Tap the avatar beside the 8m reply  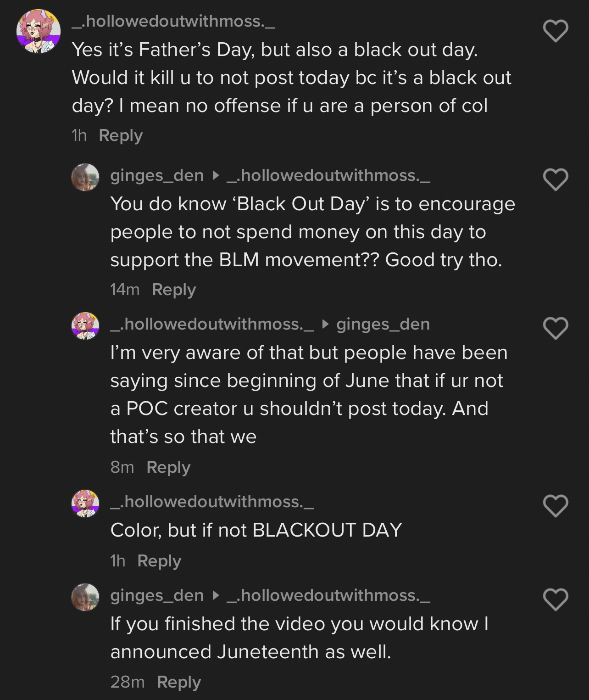[85, 326]
